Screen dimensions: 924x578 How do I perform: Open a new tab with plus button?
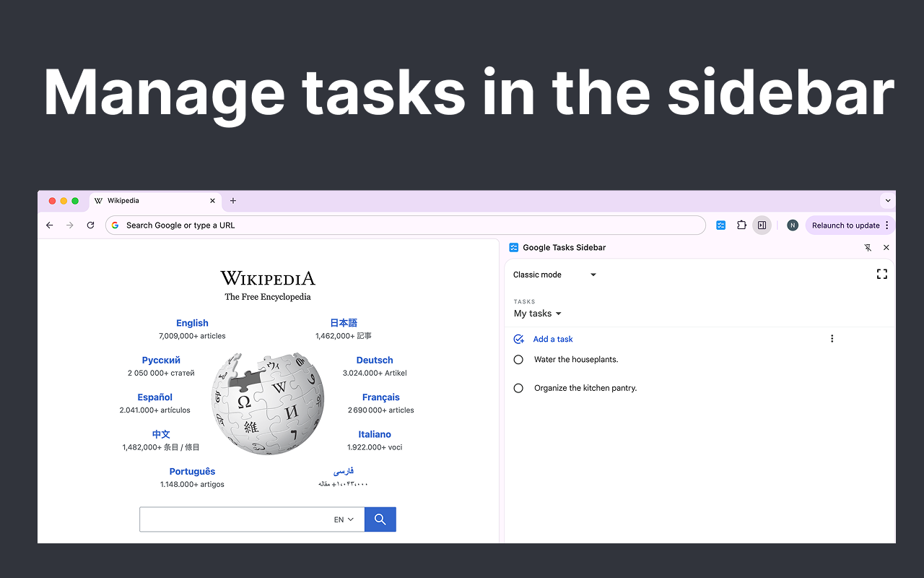pyautogui.click(x=232, y=201)
